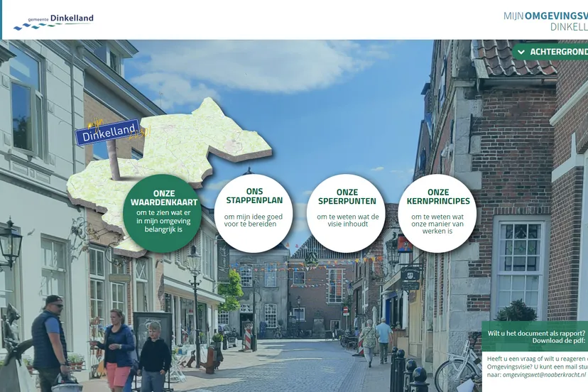Image resolution: width=588 pixels, height=392 pixels.
Task: Click the Mijn Omgevingsvisie Dinkelland title
Action: pos(545,21)
